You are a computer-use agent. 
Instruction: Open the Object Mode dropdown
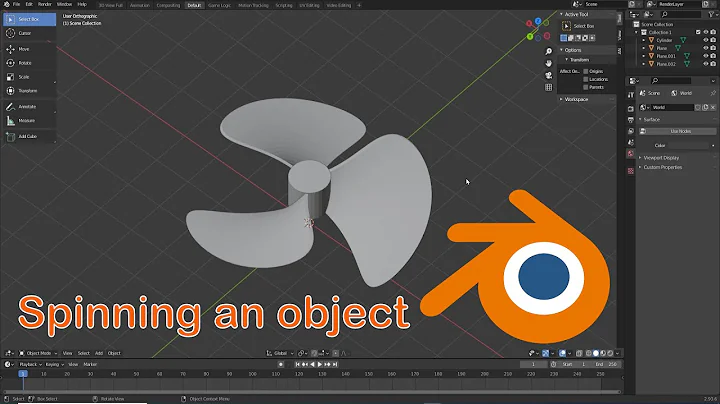tap(38, 353)
